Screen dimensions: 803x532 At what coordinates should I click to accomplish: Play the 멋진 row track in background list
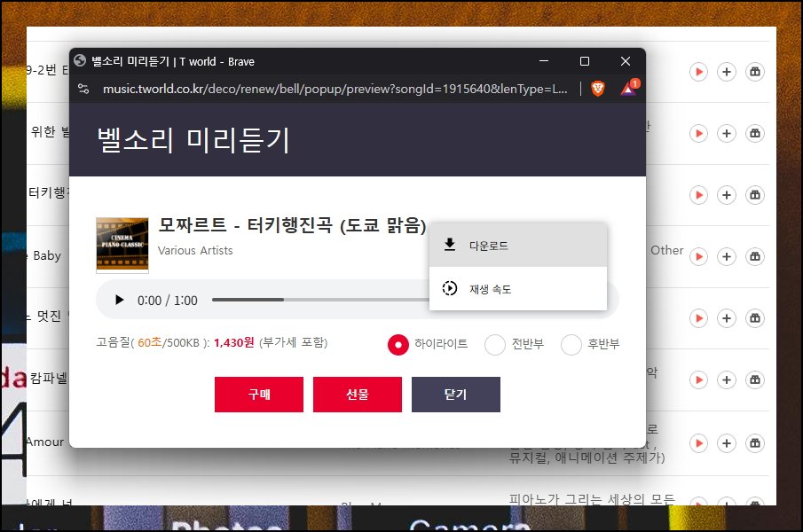(698, 318)
